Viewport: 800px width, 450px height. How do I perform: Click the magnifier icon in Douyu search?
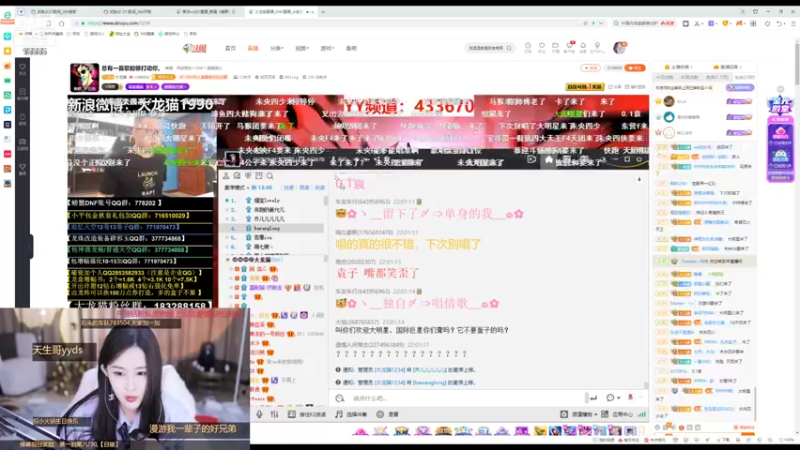(509, 48)
